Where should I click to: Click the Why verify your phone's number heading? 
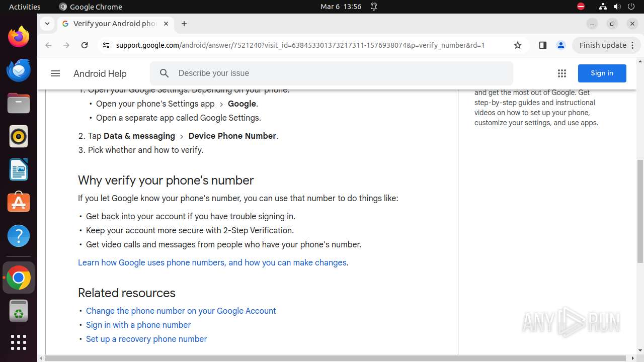click(x=166, y=180)
